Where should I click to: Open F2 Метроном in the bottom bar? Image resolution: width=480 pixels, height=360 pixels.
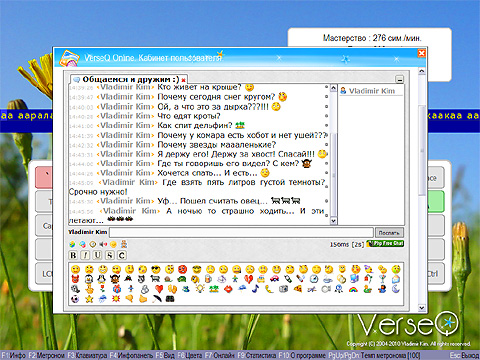point(46,355)
